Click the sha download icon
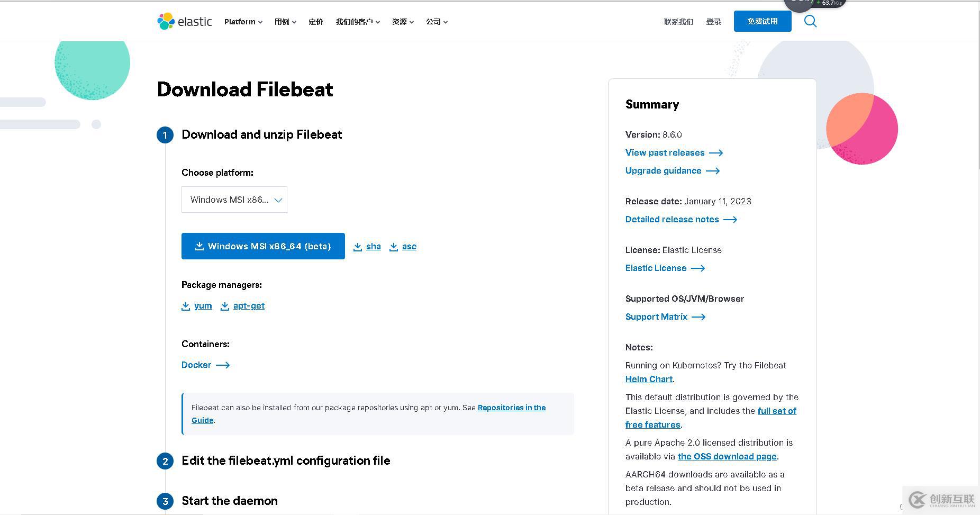Viewport: 980px width, 515px height. 358,247
